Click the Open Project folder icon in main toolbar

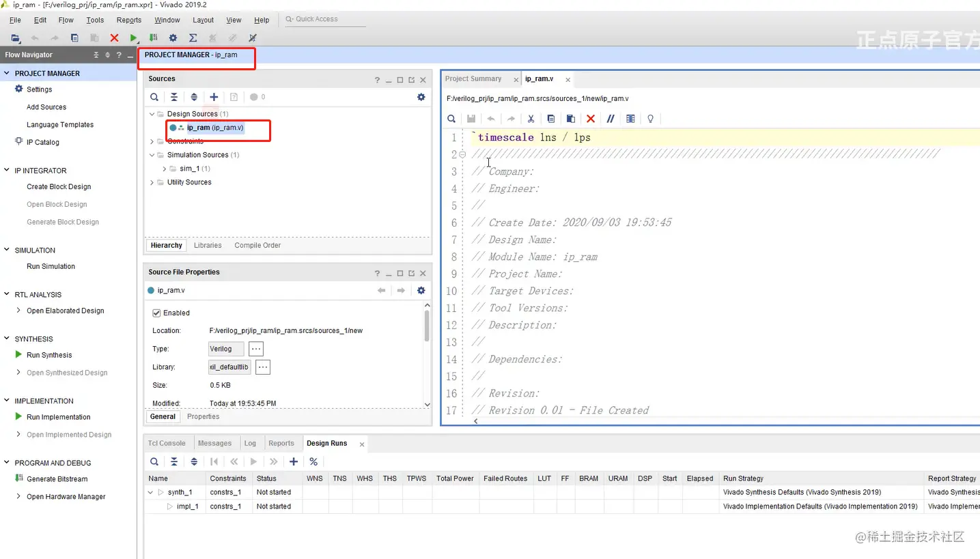tap(15, 38)
